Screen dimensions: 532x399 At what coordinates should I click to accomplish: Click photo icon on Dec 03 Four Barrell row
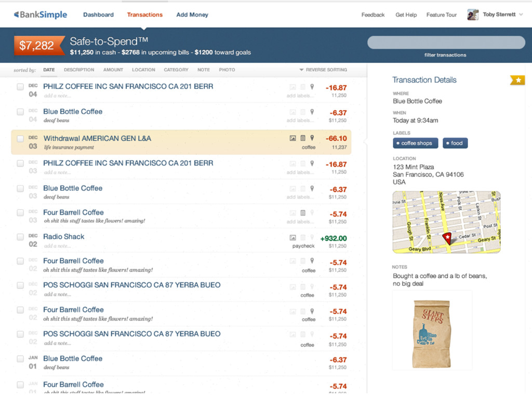[293, 213]
